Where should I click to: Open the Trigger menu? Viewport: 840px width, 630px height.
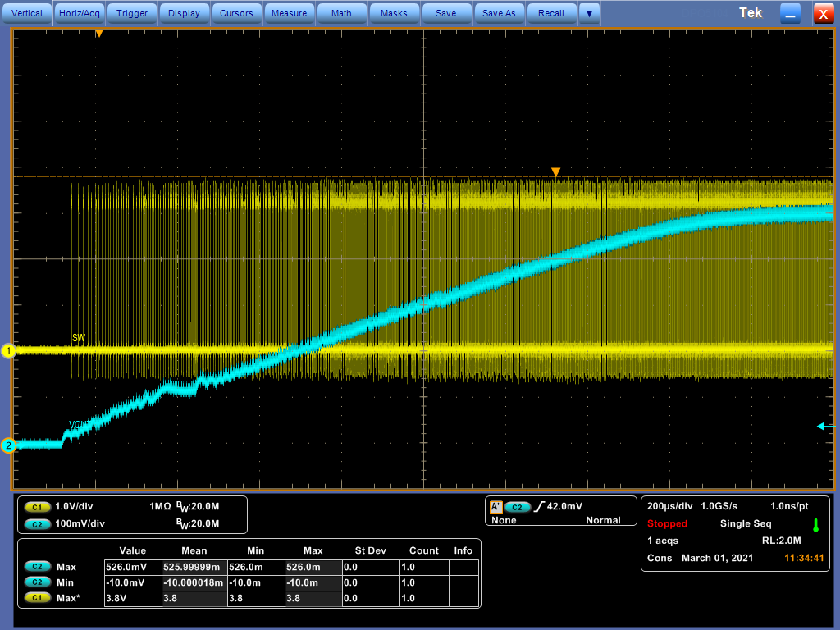(x=132, y=13)
